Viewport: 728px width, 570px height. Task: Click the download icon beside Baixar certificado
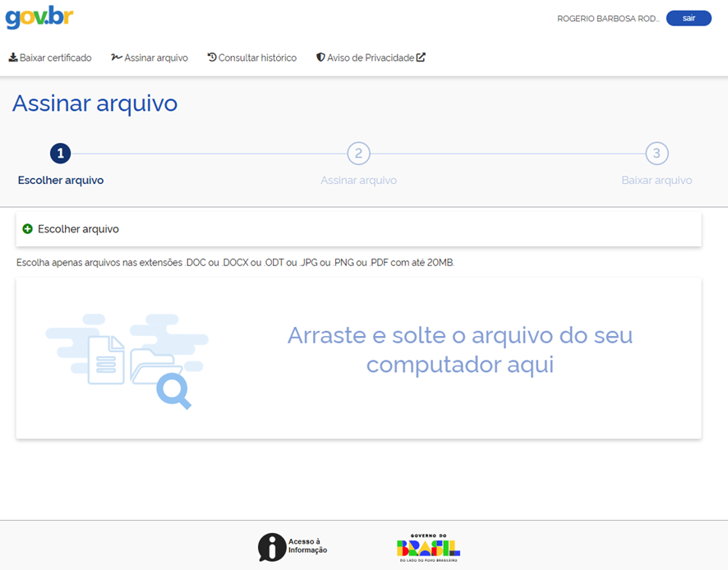pyautogui.click(x=14, y=57)
